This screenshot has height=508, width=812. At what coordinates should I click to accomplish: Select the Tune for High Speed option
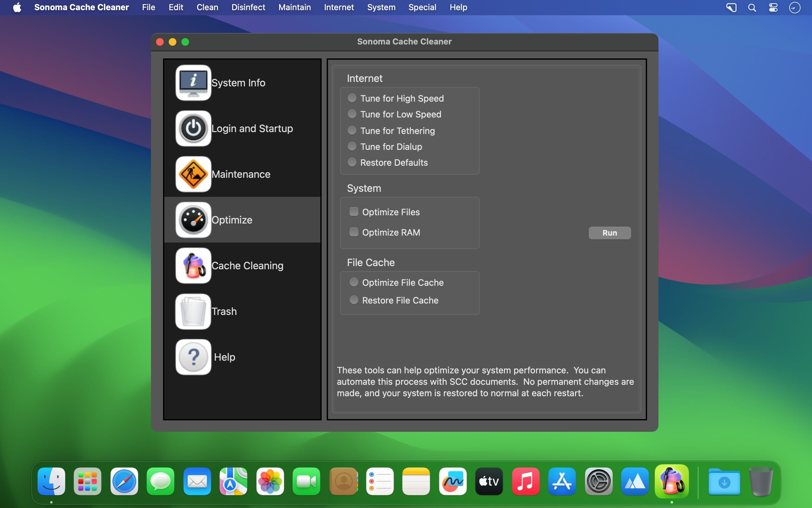pyautogui.click(x=352, y=98)
